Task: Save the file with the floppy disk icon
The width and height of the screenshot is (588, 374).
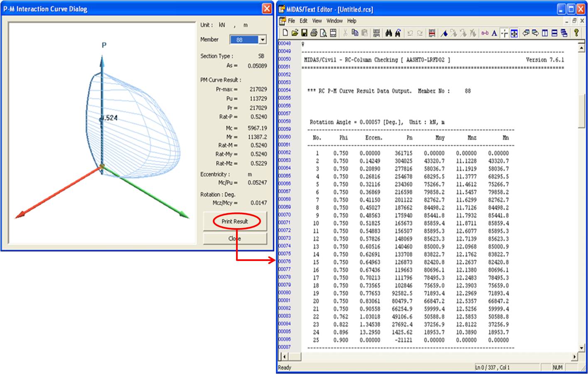Action: click(304, 33)
